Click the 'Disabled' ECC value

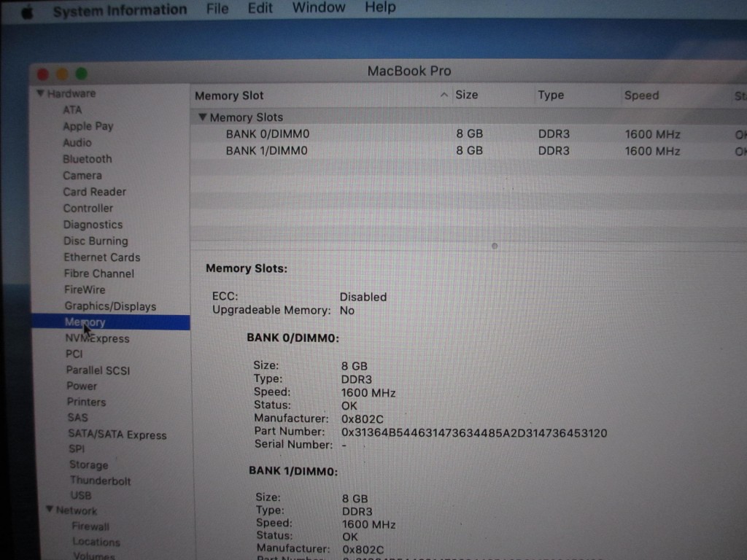coord(363,297)
